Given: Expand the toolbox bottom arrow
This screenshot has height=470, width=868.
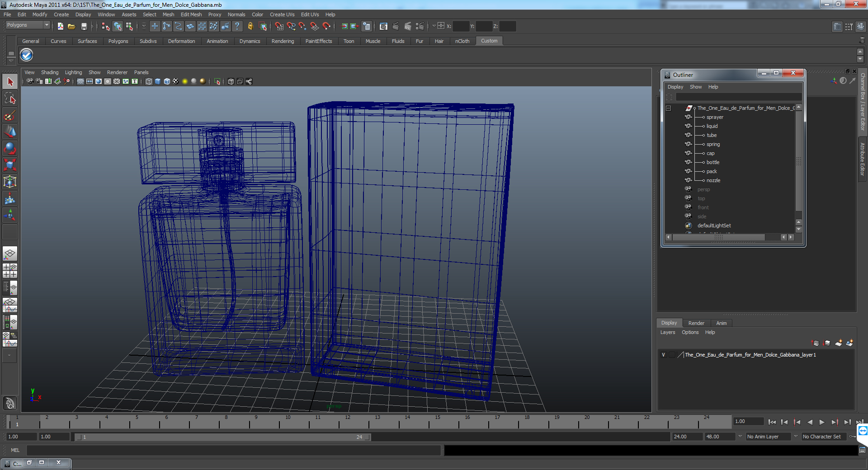Looking at the screenshot, I should pyautogui.click(x=9, y=355).
